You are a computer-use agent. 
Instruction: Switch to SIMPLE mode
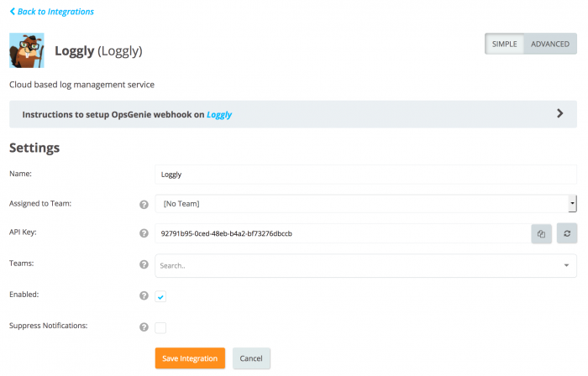click(x=505, y=44)
